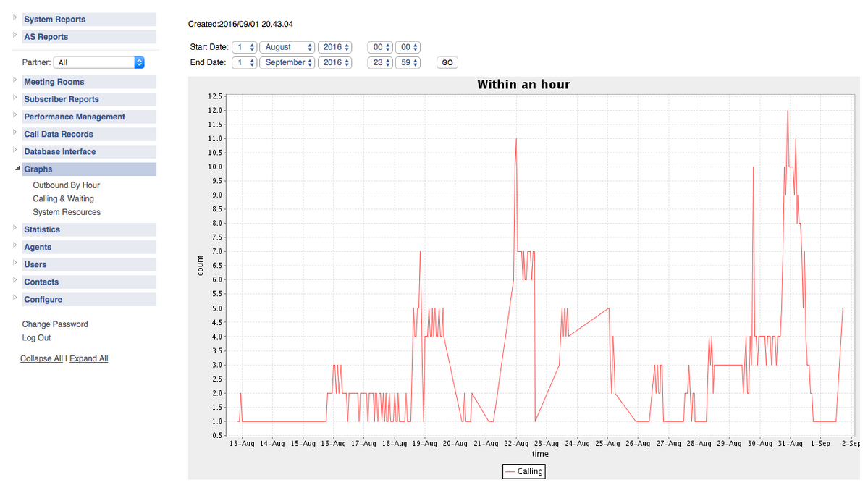Open End Date month dropdown showing September
This screenshot has height=493, width=868.
click(x=287, y=62)
